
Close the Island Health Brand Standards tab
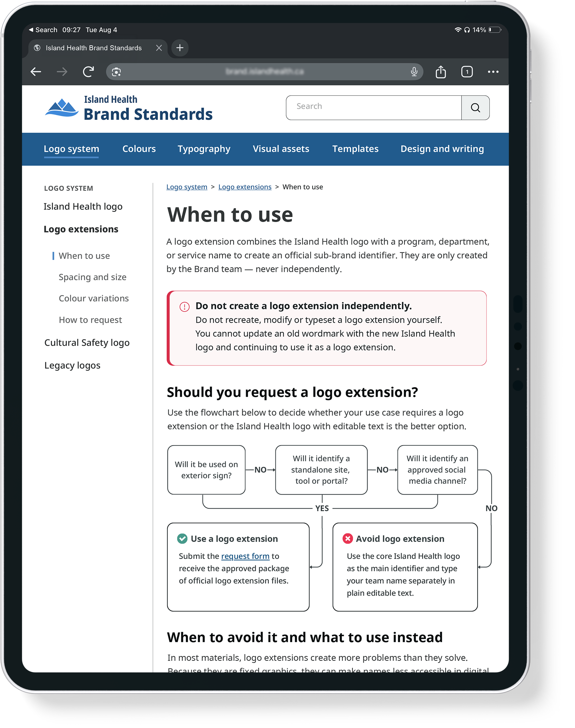tap(159, 48)
